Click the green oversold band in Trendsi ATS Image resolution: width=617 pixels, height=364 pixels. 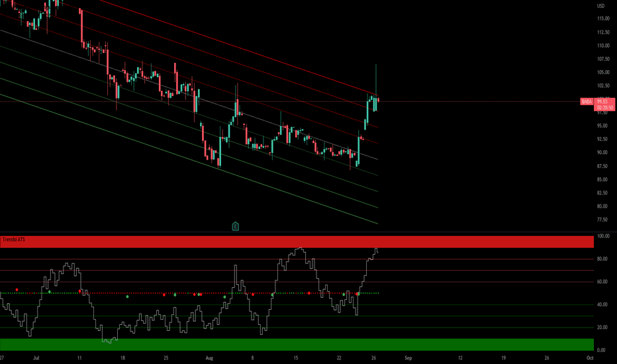pos(297,344)
